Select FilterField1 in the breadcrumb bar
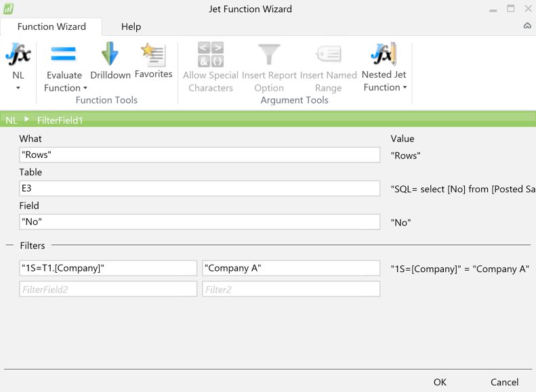 click(x=60, y=121)
